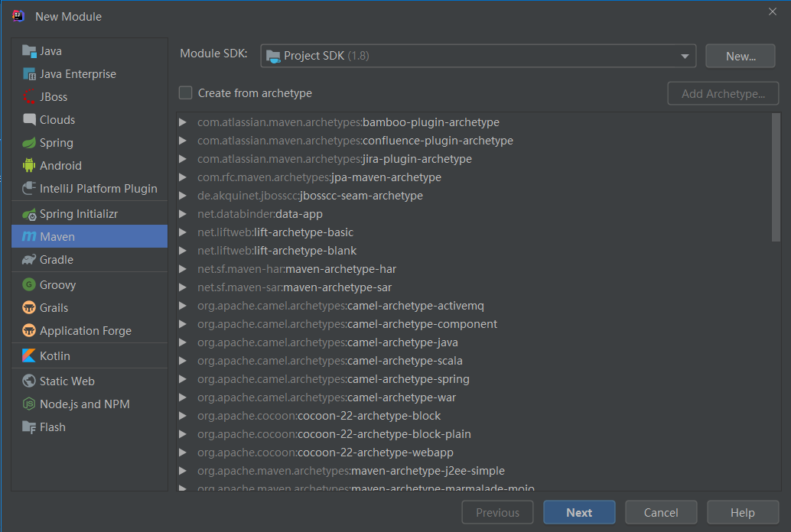791x532 pixels.
Task: Click the Android robot icon
Action: point(29,165)
